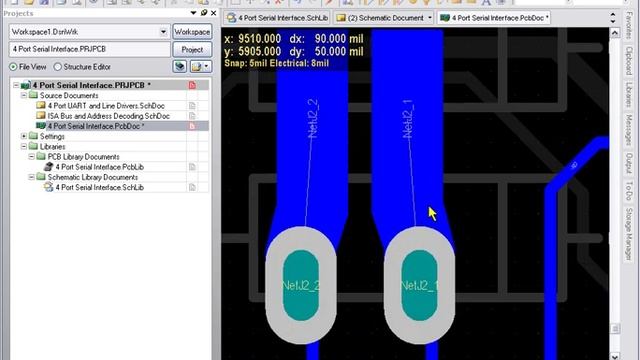This screenshot has height=360, width=640.
Task: Select ISA Bus and Address Decoding.SchDoc
Action: tap(109, 116)
